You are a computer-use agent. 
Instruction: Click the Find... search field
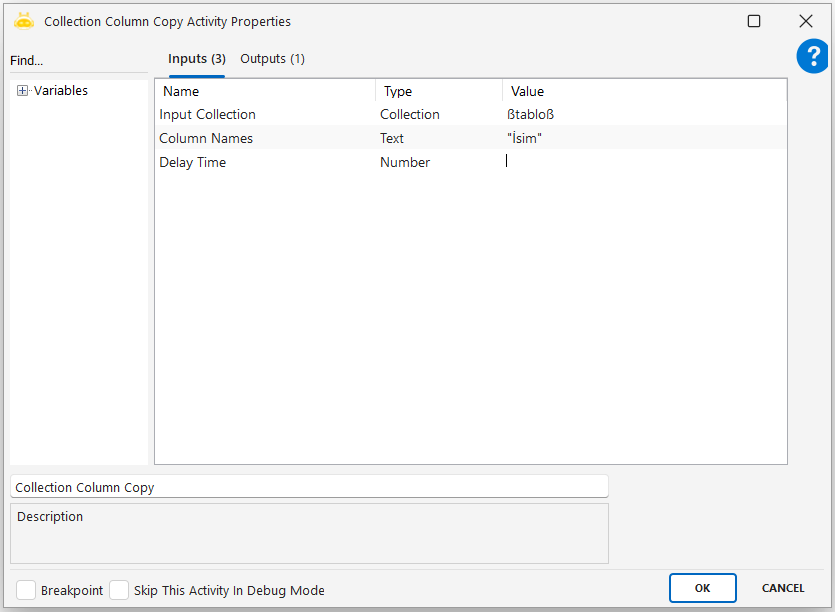coord(78,61)
